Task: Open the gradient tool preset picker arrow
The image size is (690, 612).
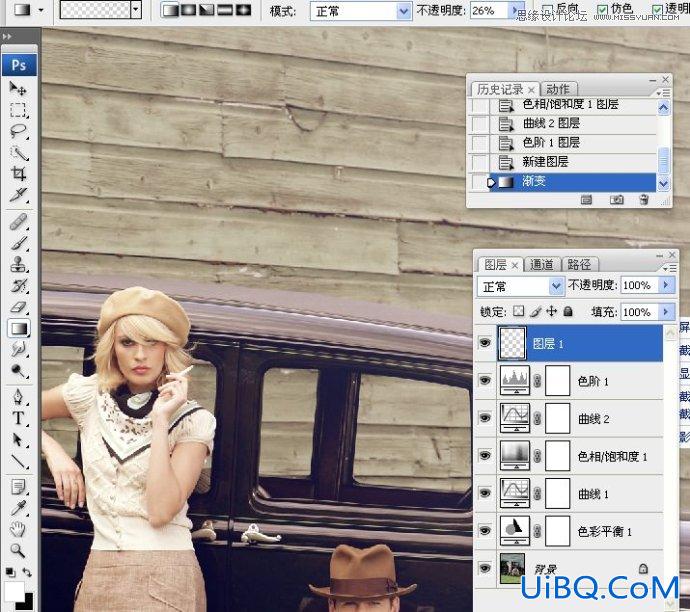Action: click(x=41, y=10)
